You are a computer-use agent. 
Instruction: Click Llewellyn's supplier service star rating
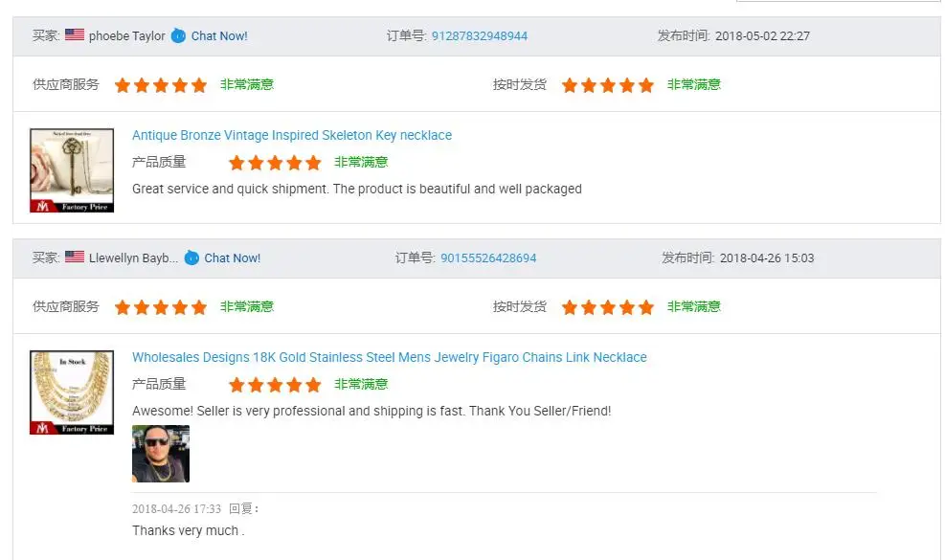(161, 307)
